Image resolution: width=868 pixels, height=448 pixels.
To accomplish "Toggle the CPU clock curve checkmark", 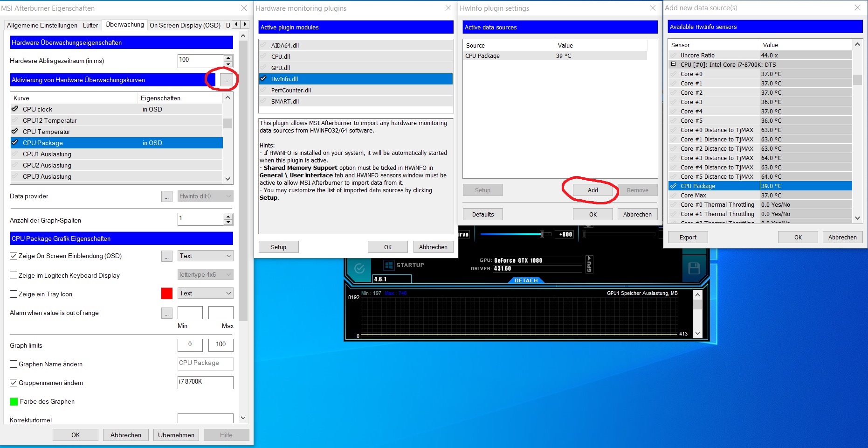I will point(15,109).
